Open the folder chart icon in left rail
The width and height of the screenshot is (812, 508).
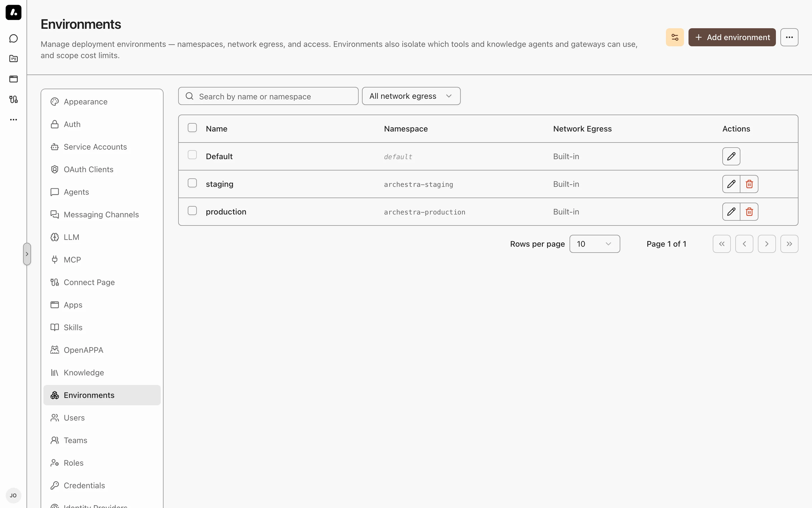pos(14,59)
